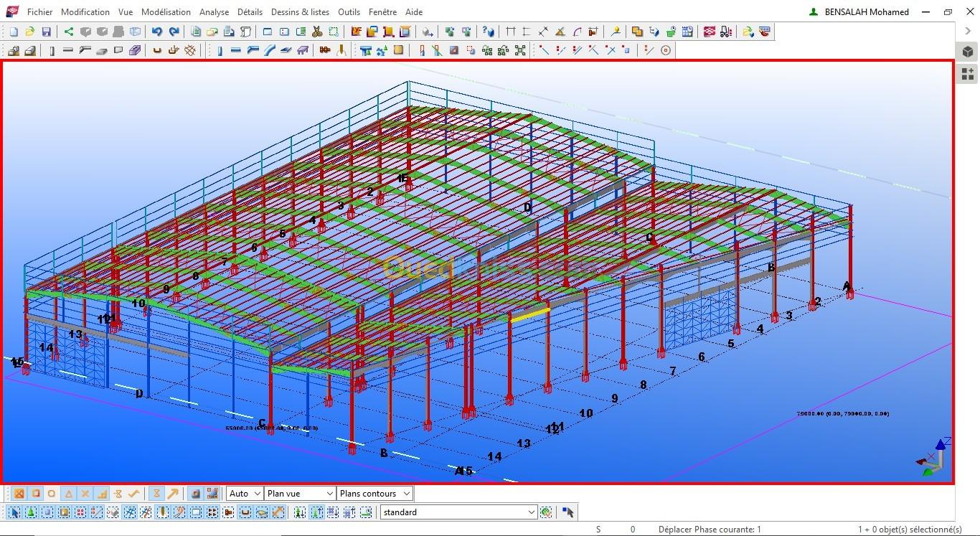The image size is (980, 536).
Task: Open the Dessins & listes menu
Action: coord(300,12)
